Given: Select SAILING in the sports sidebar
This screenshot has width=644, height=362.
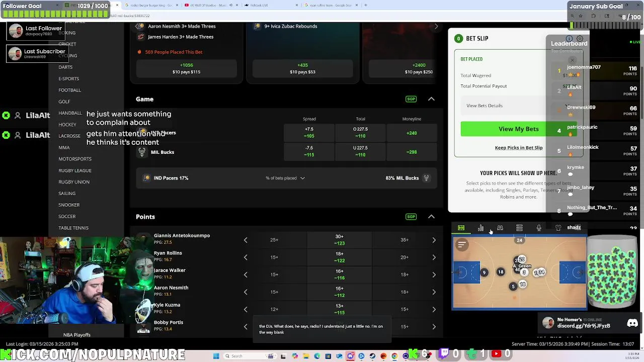Looking at the screenshot, I should pos(67,194).
